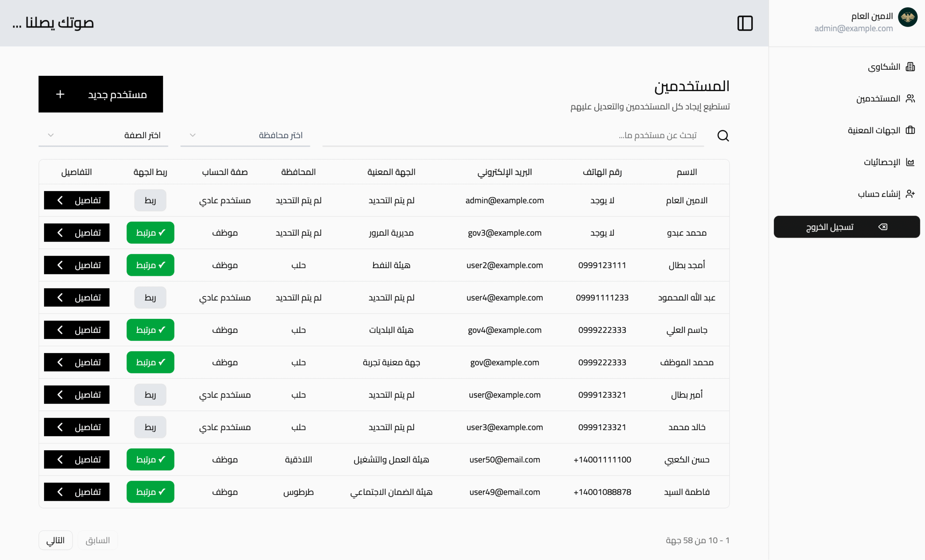Toggle مرتبط link status for محمد عبدو
The width and height of the screenshot is (925, 560).
pyautogui.click(x=150, y=233)
